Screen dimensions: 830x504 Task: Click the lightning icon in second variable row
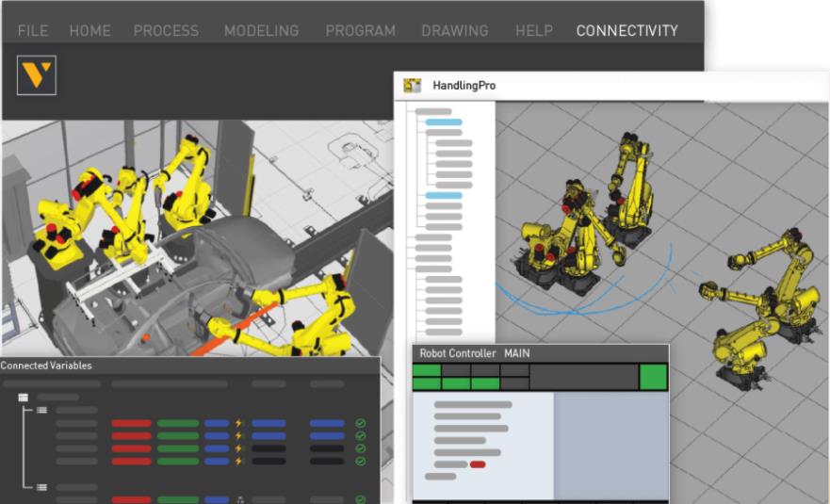tap(238, 436)
